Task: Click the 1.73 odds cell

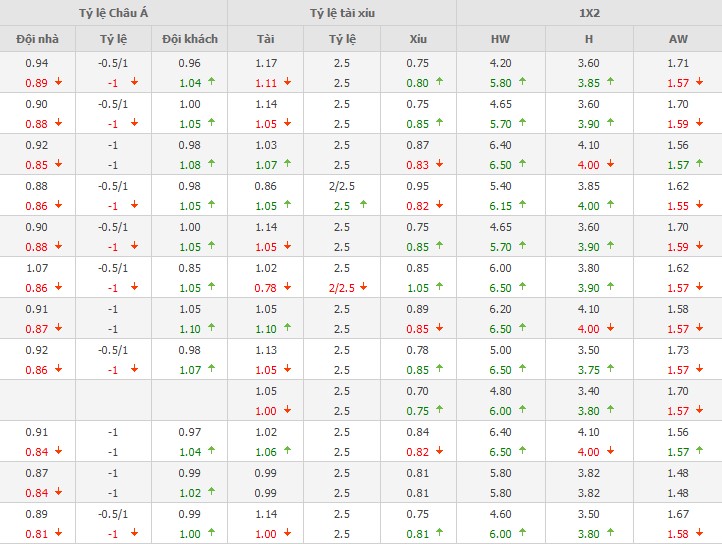Action: click(x=677, y=349)
